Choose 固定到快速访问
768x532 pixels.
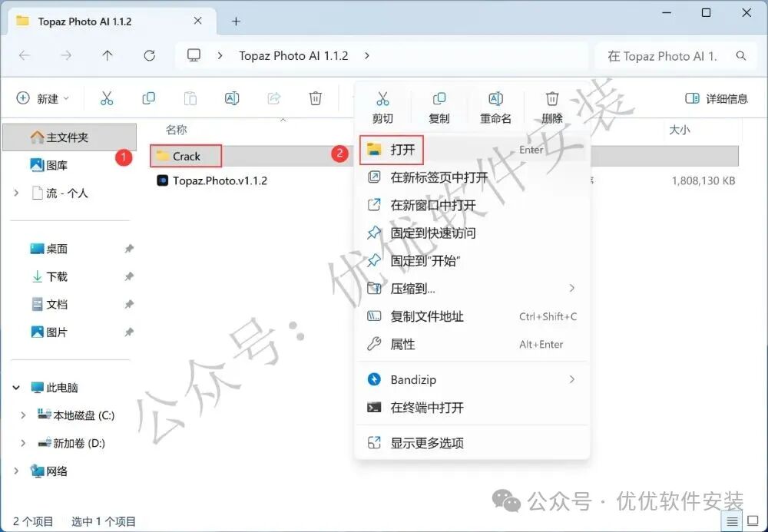pos(472,233)
